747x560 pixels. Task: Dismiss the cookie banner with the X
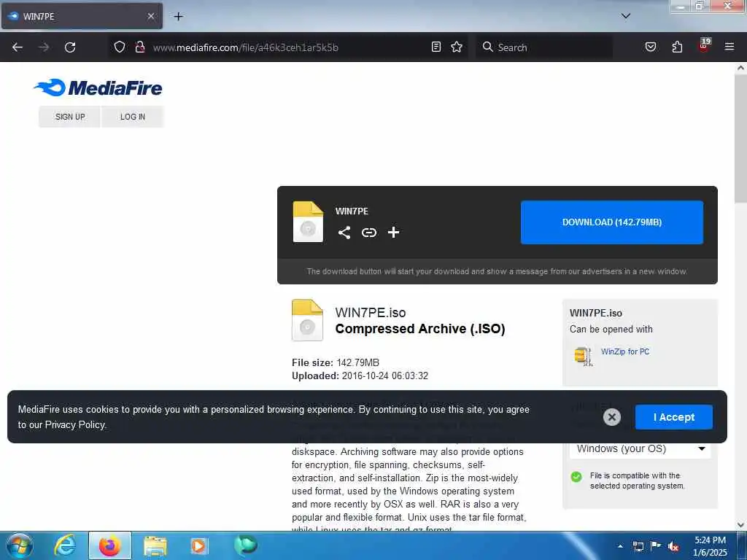[x=612, y=417]
